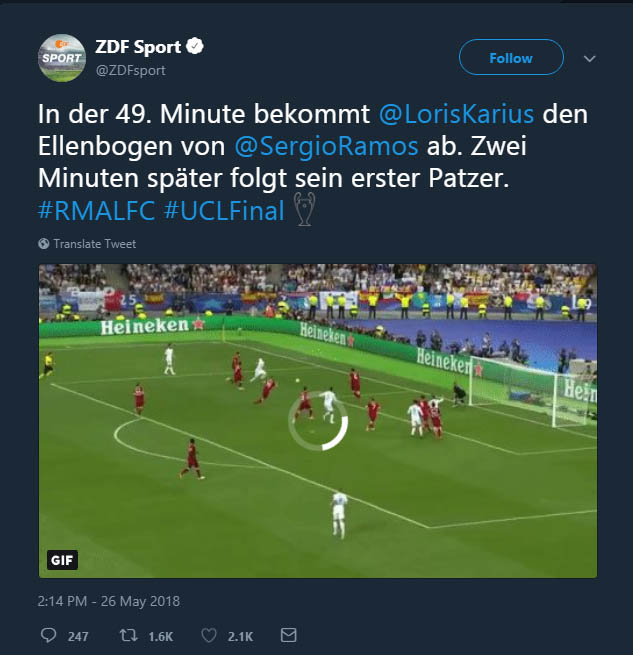Click the GIF badge on the video

coord(62,560)
